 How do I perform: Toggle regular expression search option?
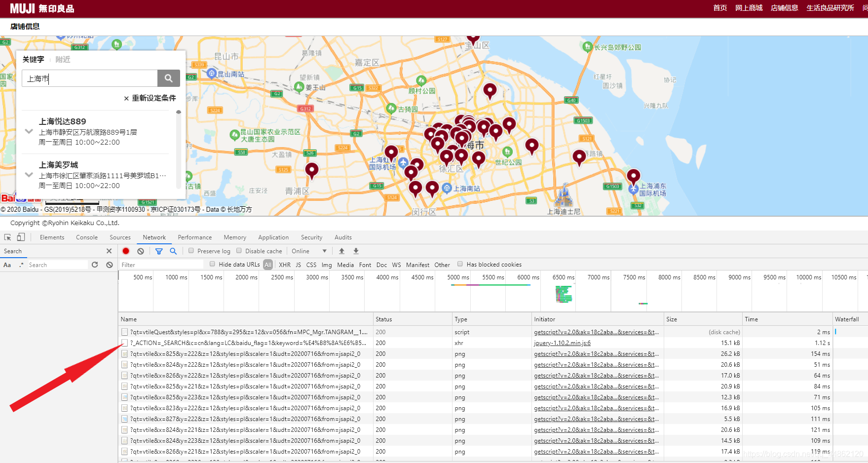(x=21, y=265)
